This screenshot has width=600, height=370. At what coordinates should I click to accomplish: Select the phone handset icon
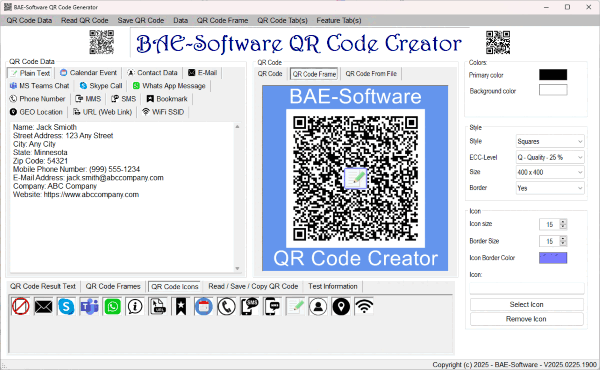coord(227,306)
